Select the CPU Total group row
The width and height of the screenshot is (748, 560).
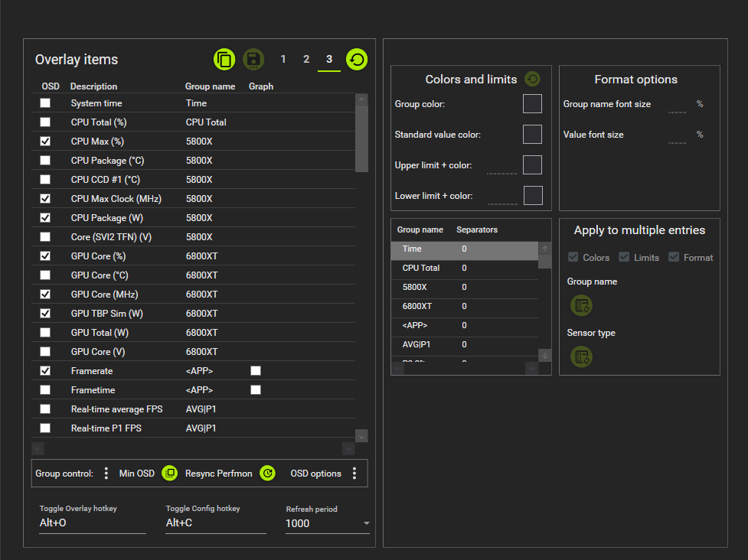tap(464, 269)
